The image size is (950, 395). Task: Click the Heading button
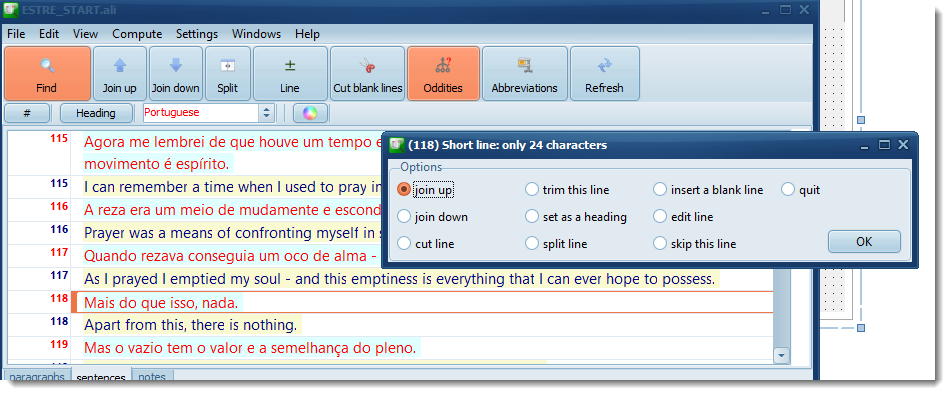(x=96, y=113)
